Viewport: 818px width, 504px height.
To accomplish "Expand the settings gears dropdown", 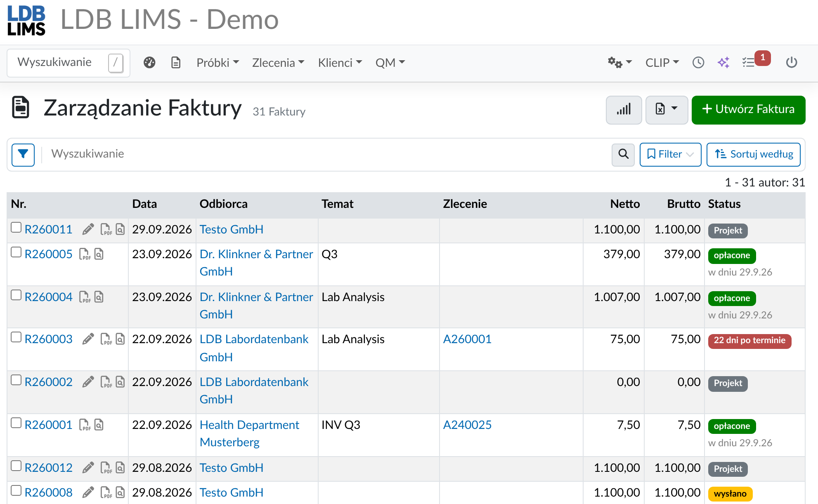I will 619,63.
